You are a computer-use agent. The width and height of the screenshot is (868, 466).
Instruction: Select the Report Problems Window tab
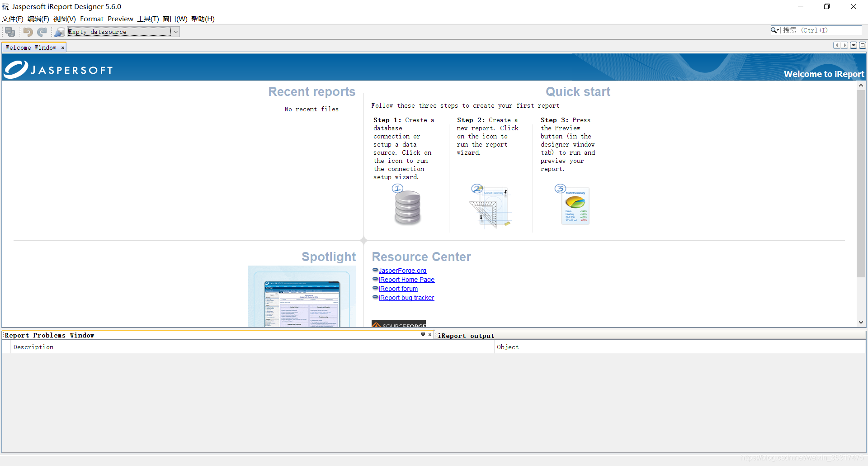(49, 335)
